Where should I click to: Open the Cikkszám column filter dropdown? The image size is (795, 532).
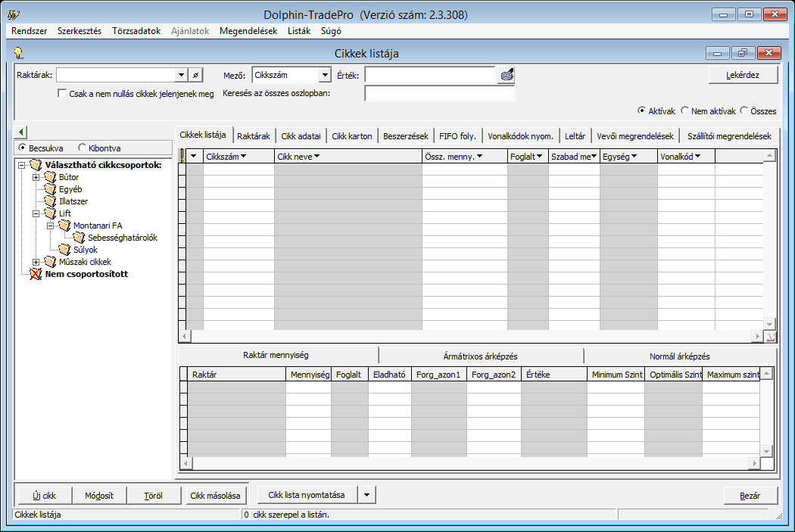(243, 157)
